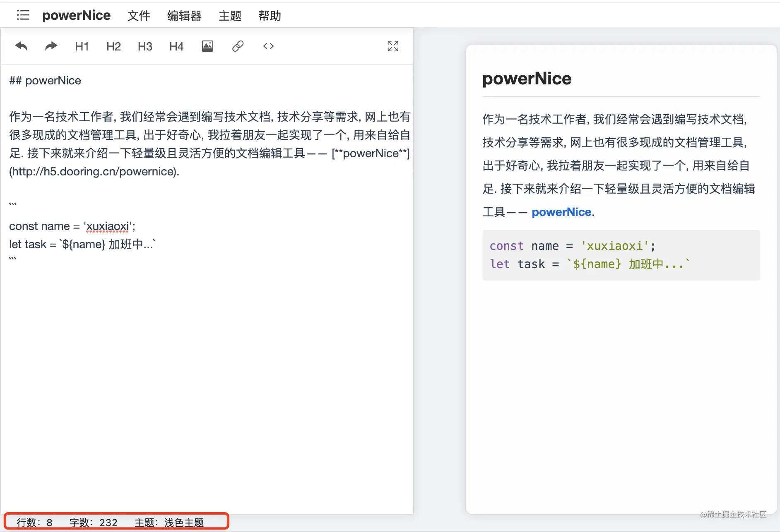
Task: Open the 编辑器 menu
Action: point(184,16)
